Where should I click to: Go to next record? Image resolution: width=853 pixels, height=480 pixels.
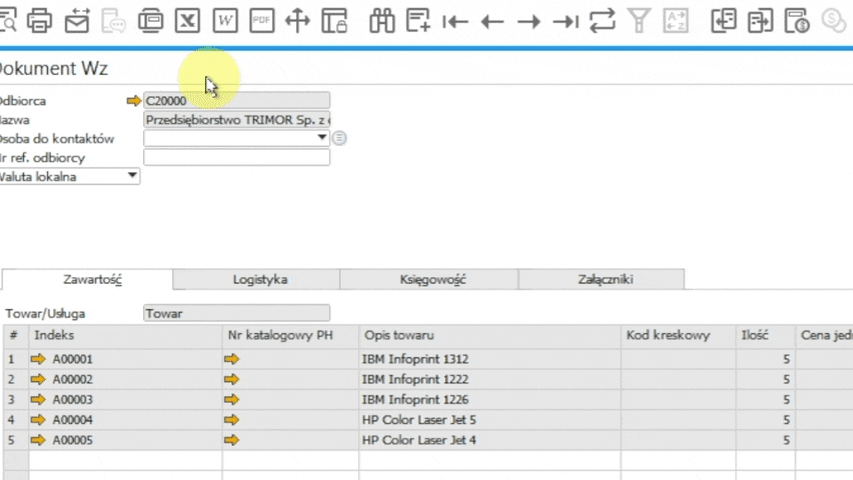529,22
